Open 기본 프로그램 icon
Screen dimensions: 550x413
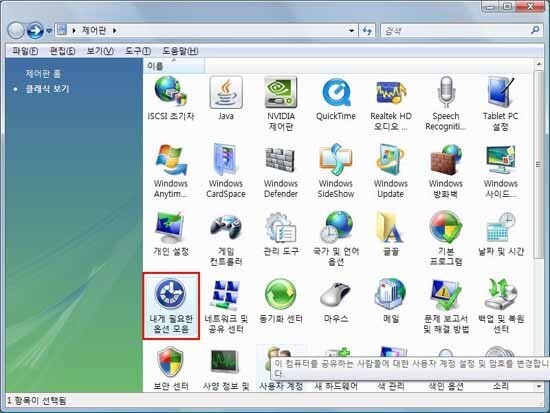coord(445,239)
